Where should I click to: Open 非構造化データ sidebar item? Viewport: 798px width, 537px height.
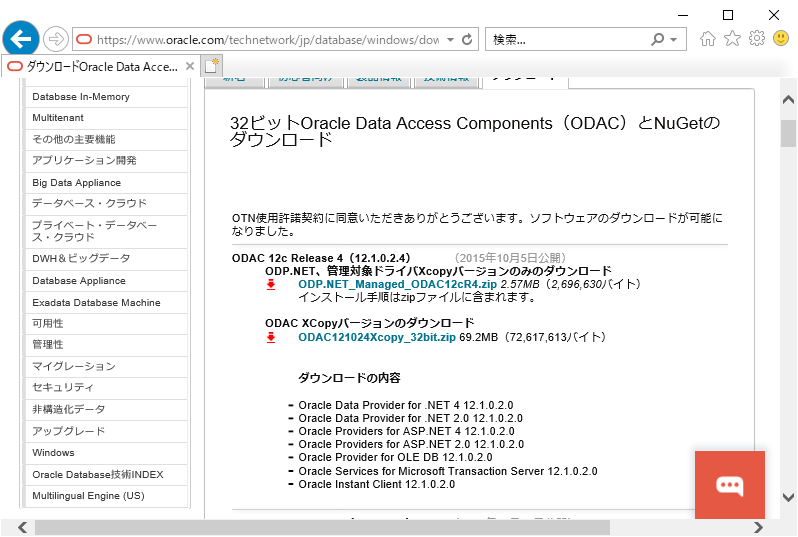pyautogui.click(x=106, y=410)
